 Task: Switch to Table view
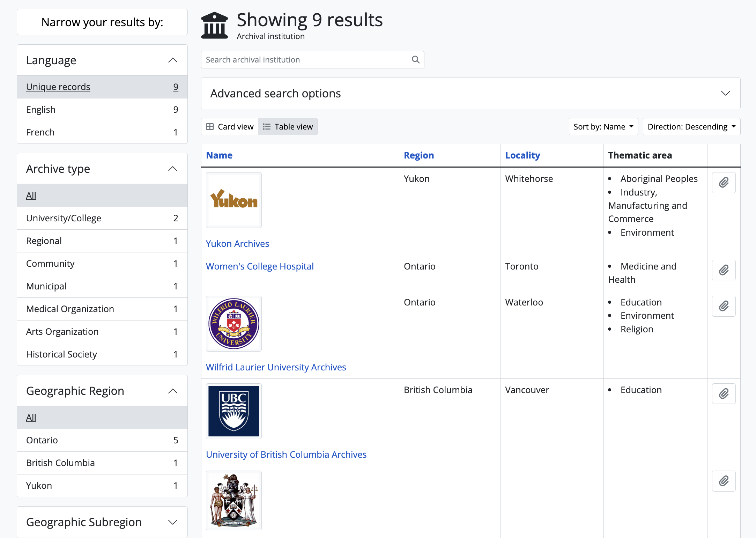(288, 127)
